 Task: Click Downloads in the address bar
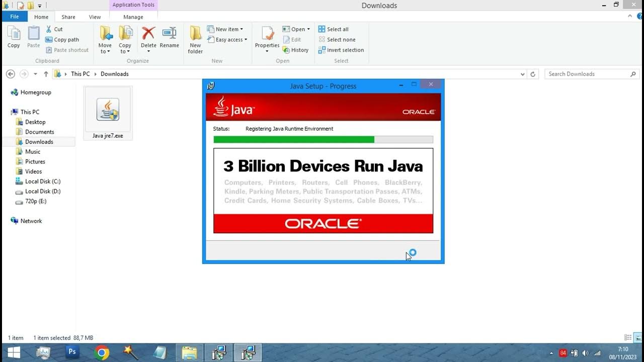point(115,74)
